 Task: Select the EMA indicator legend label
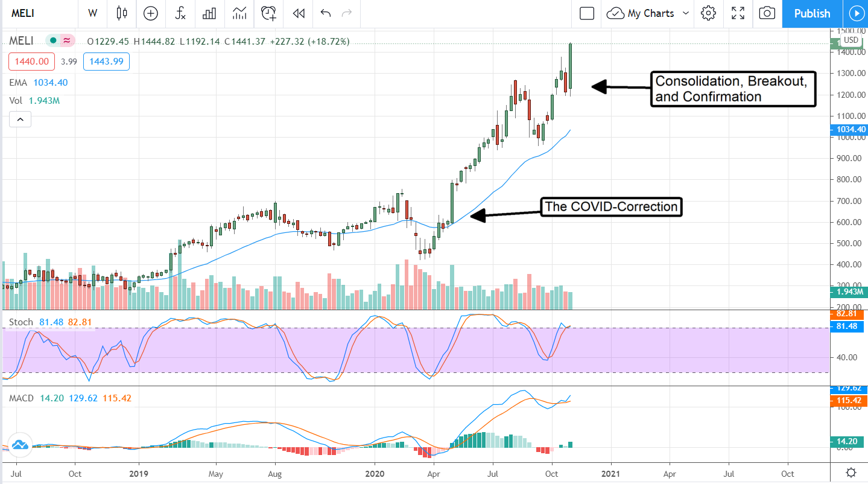click(17, 83)
